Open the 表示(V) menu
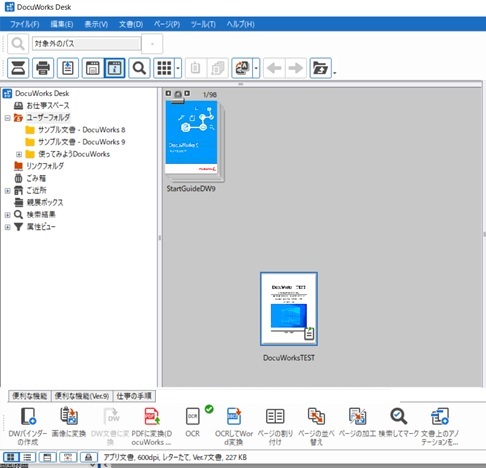The width and height of the screenshot is (486, 468). [x=96, y=24]
